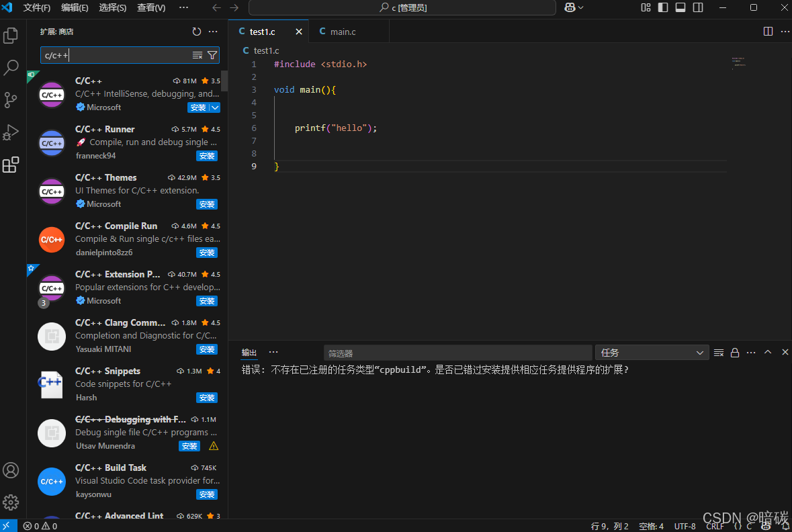This screenshot has width=792, height=532.
Task: Open the 选择(S) menu
Action: pyautogui.click(x=113, y=7)
